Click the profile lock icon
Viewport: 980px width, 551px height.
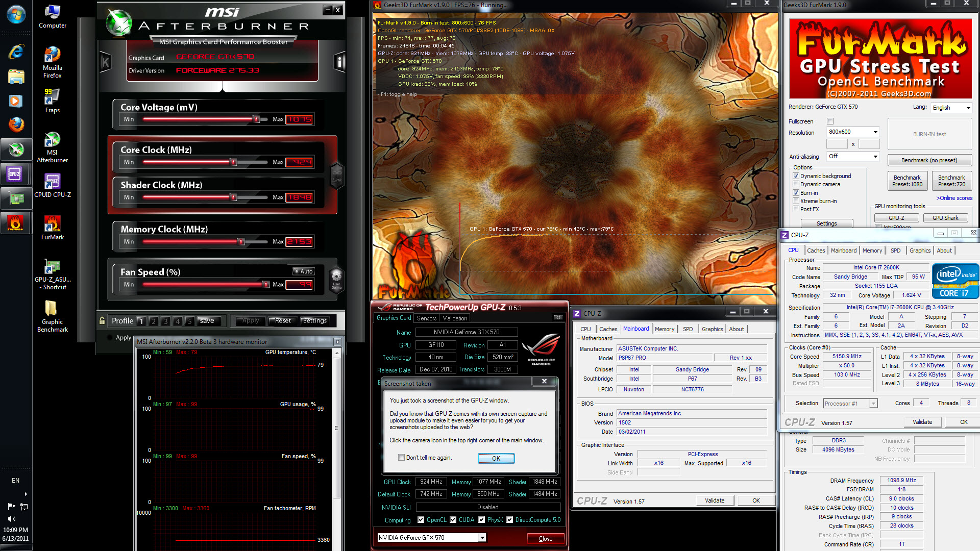coord(102,320)
